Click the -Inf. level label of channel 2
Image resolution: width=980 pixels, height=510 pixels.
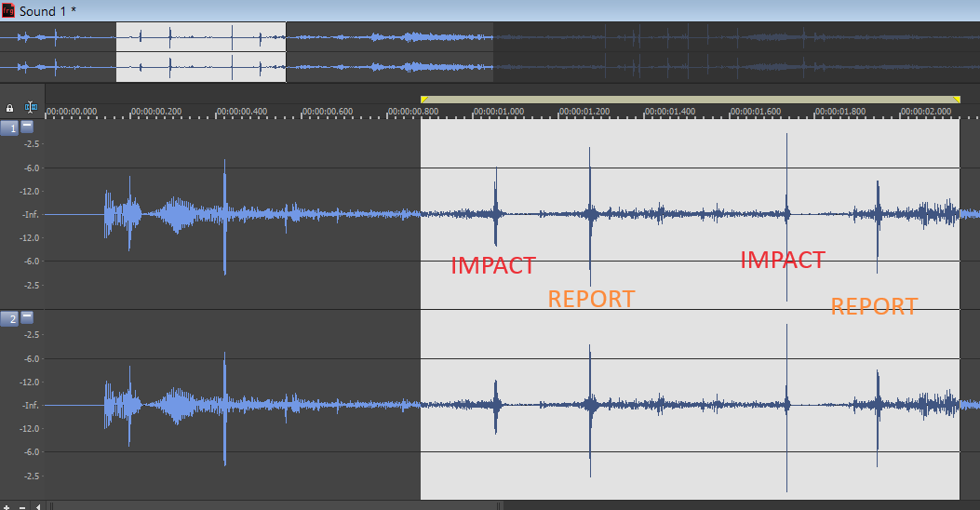pyautogui.click(x=31, y=405)
